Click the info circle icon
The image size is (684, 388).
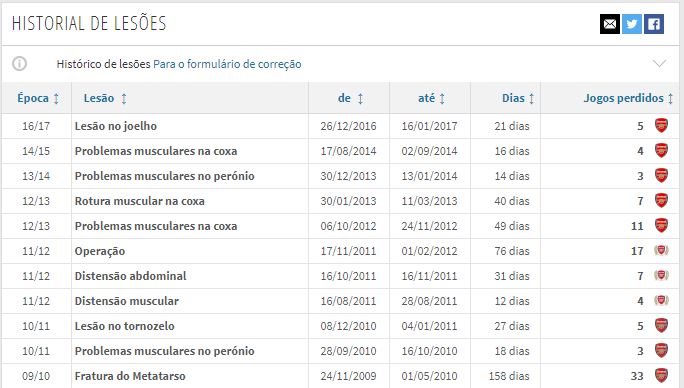click(x=19, y=64)
